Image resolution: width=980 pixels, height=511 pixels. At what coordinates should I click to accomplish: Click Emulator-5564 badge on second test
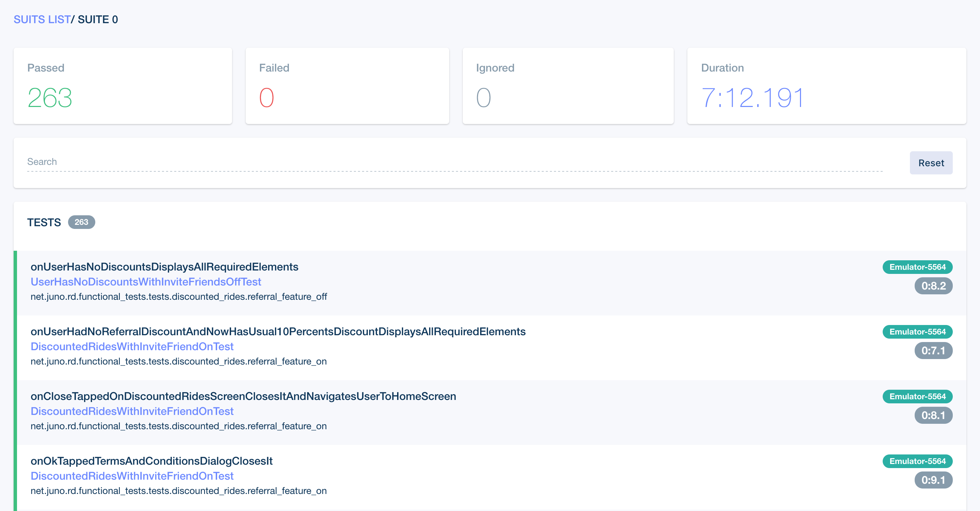click(x=917, y=332)
